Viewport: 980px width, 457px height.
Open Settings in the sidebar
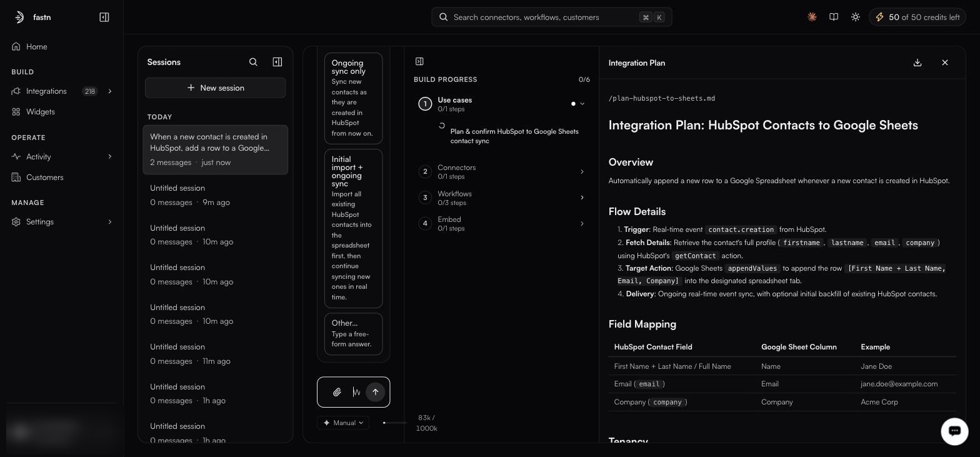coord(40,221)
